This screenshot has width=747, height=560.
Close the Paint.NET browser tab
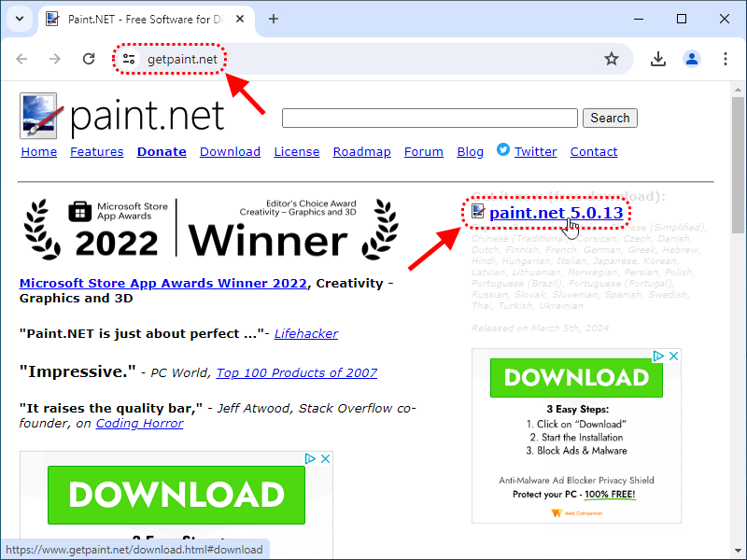240,19
